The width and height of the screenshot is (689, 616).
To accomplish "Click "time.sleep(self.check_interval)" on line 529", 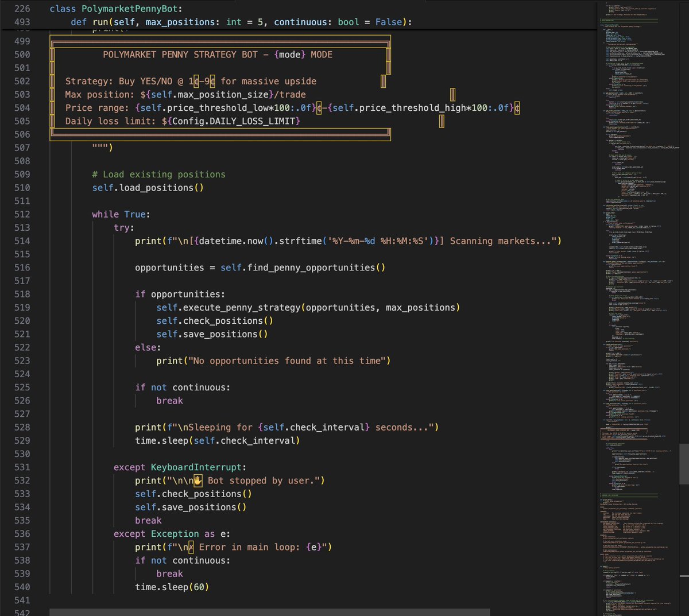I will [x=218, y=440].
